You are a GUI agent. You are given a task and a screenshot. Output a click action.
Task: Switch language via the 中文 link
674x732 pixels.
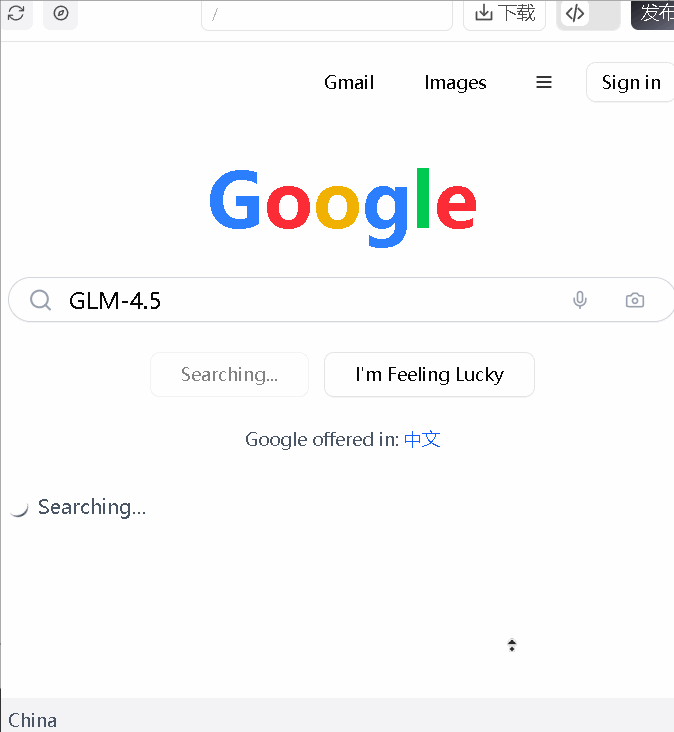(422, 439)
